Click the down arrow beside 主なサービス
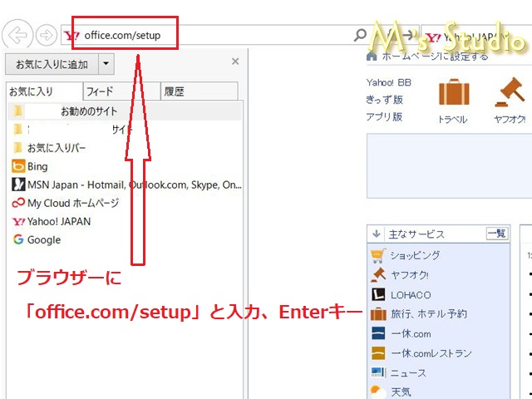 [x=376, y=234]
